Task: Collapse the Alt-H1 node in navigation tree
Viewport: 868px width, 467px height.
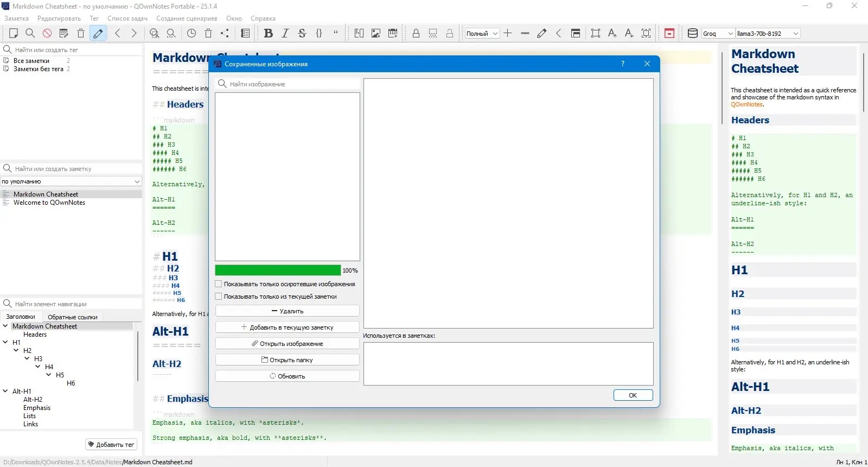Action: [x=5, y=391]
